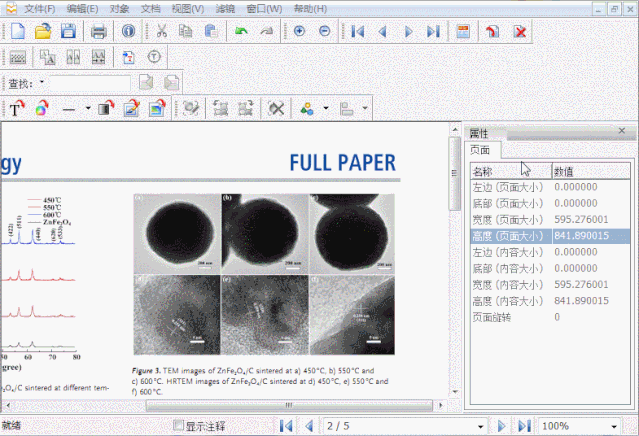The height and width of the screenshot is (436, 639).
Task: Print the document using printer icon
Action: tap(99, 31)
